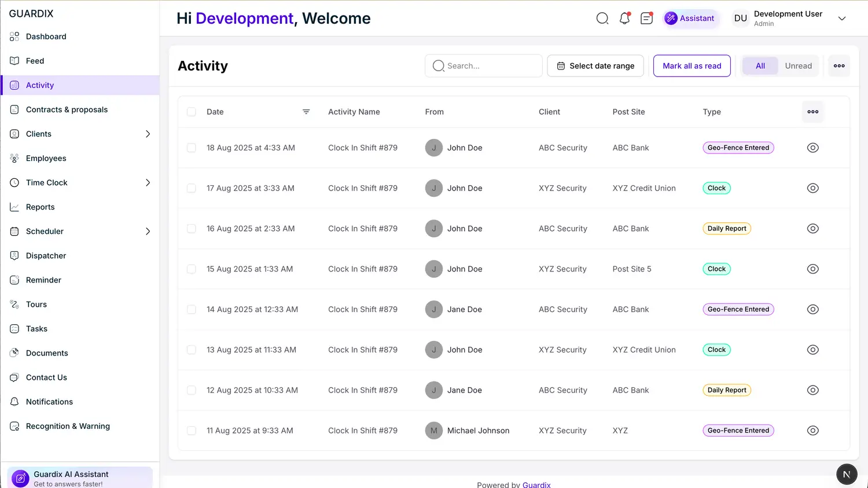This screenshot has height=488, width=868.
Task: Open the Development User account dropdown
Action: point(842,19)
